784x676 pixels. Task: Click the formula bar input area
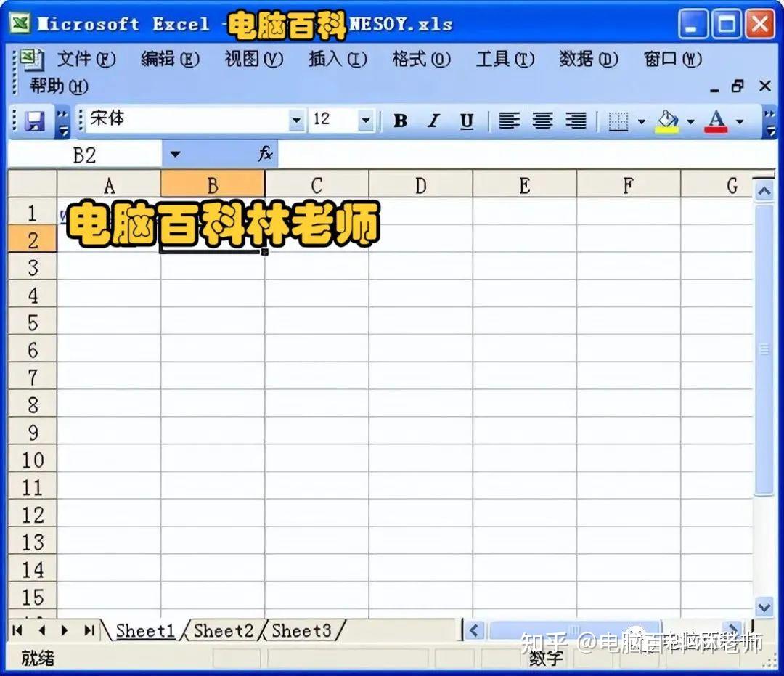pos(526,155)
